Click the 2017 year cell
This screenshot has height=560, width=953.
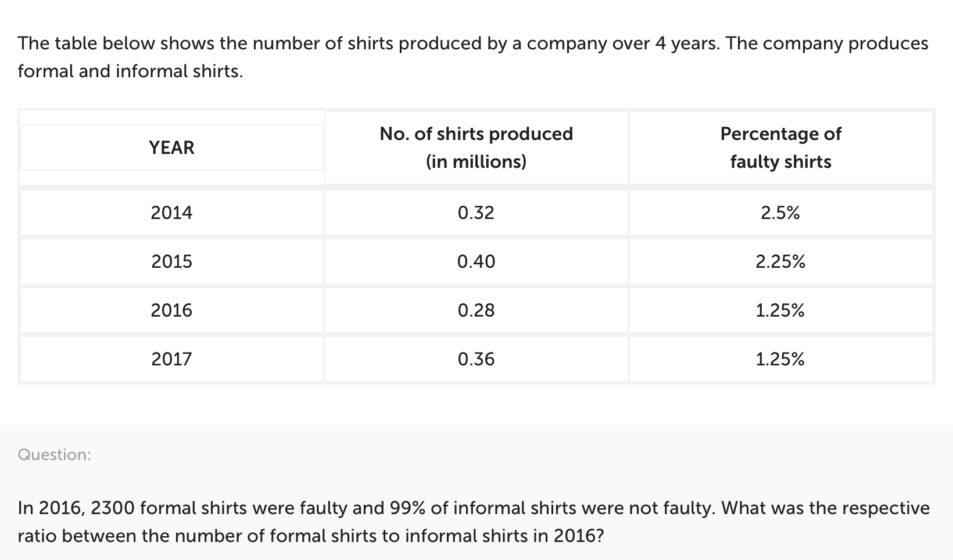point(171,359)
